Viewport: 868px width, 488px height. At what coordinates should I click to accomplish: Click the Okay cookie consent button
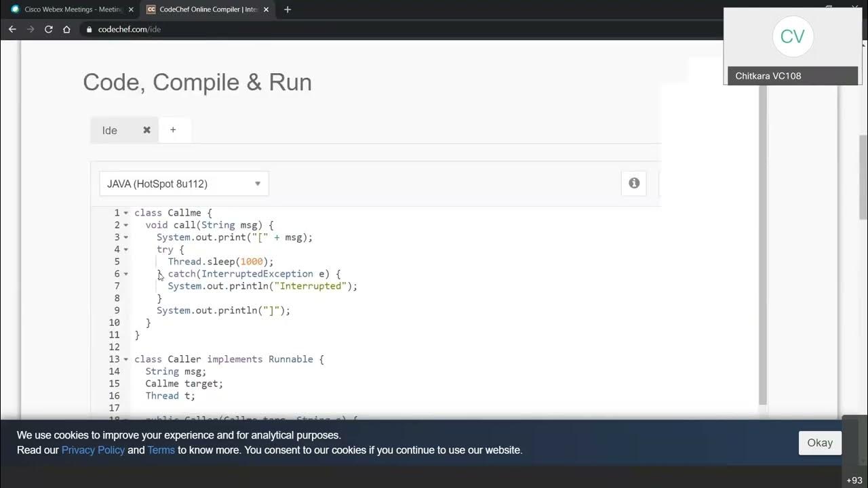(x=820, y=443)
